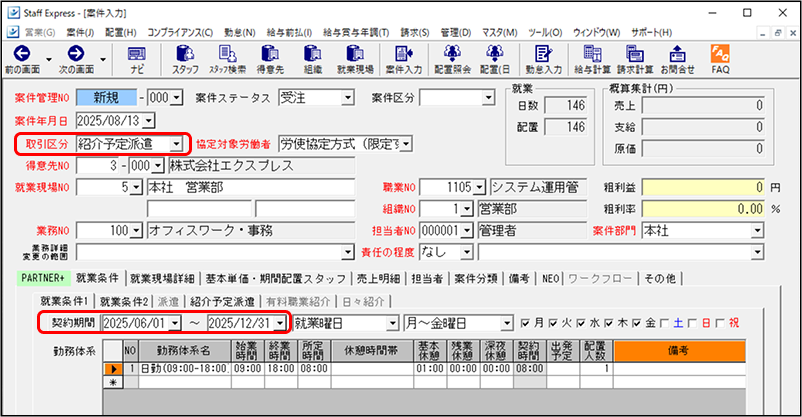
Task: Click the 日勤(09:00-18:00 cell
Action: pos(184,368)
